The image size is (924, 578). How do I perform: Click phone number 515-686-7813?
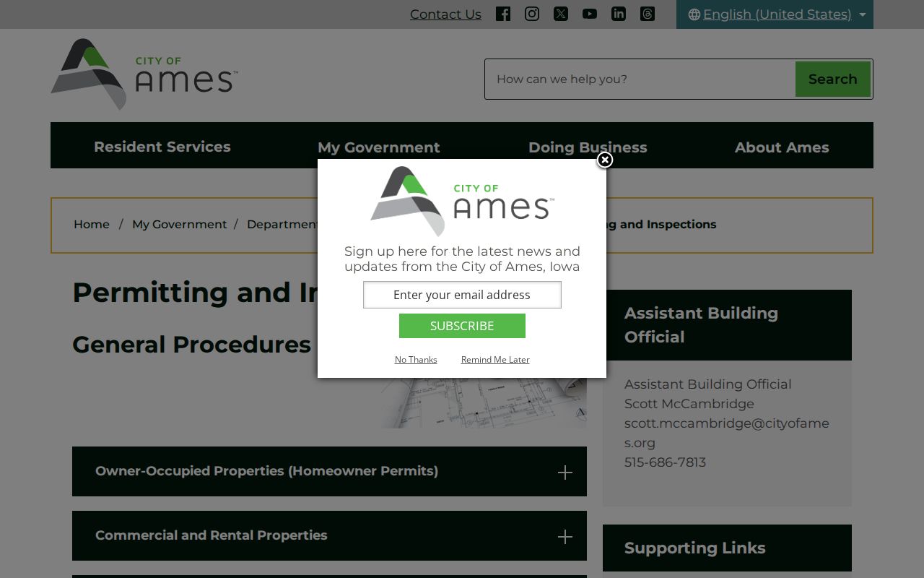click(665, 462)
